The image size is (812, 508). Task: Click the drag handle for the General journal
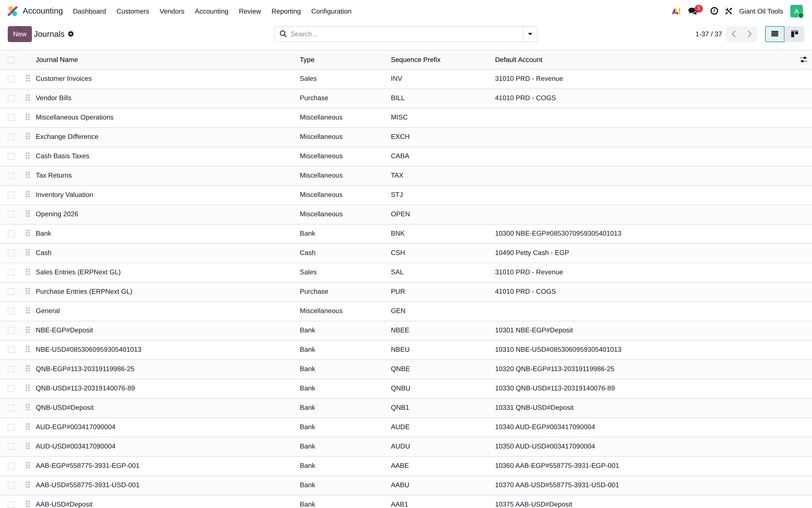click(28, 310)
